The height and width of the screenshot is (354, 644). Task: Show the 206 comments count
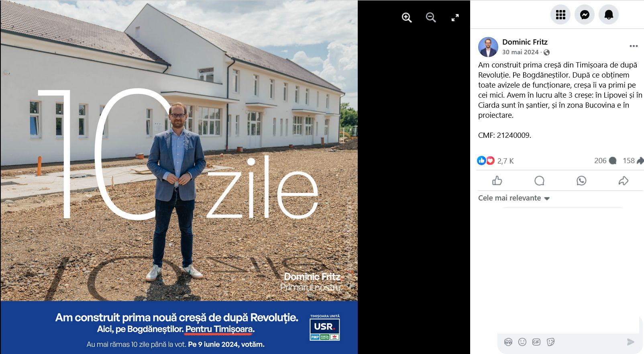point(605,161)
